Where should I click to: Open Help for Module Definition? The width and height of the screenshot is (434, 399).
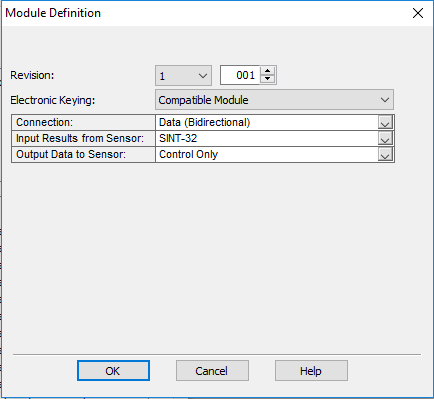point(311,371)
